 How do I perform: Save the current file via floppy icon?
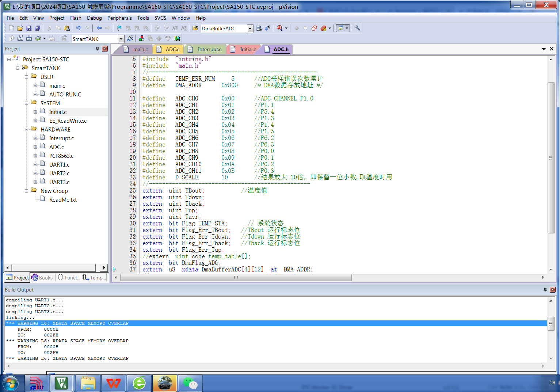pyautogui.click(x=29, y=28)
